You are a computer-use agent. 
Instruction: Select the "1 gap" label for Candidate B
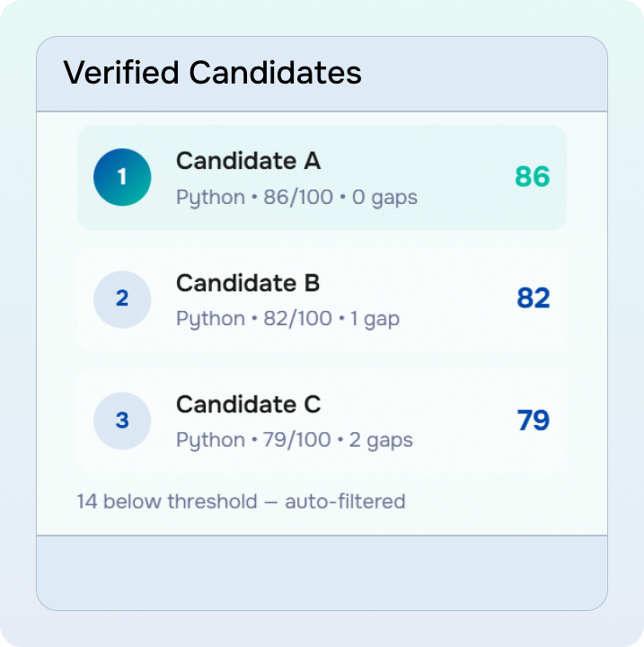[x=375, y=319]
